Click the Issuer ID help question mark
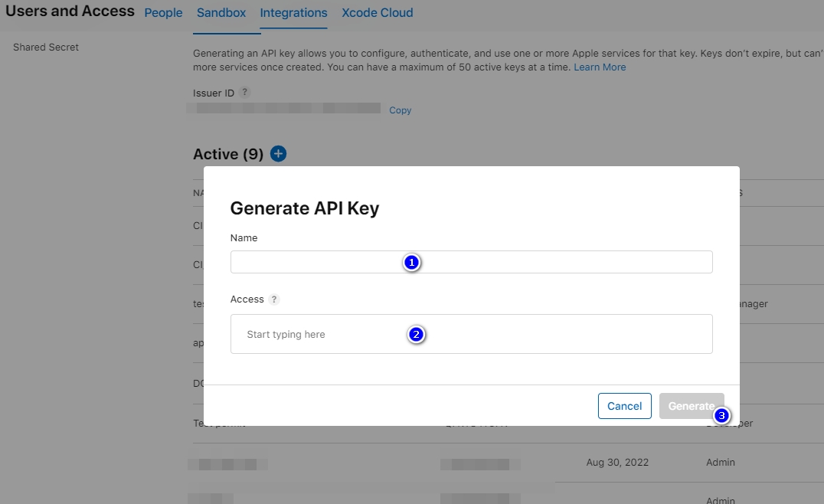This screenshot has width=824, height=504. [244, 93]
